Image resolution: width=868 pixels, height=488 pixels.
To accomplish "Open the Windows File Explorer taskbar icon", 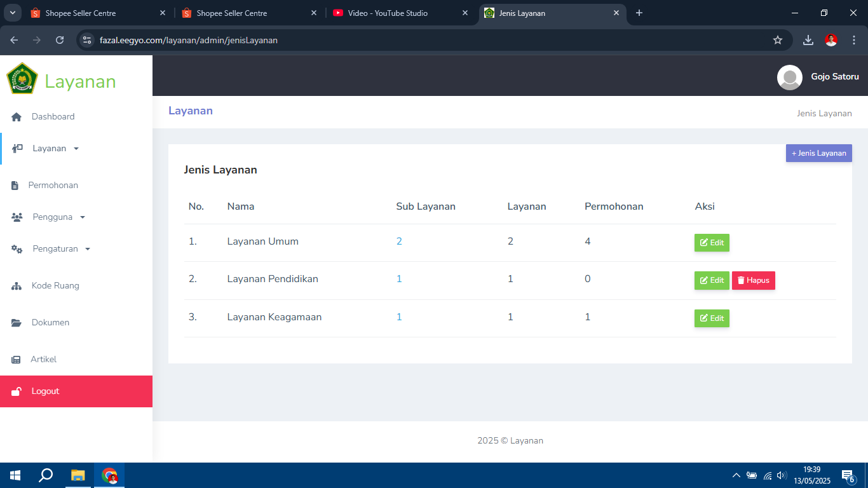I will click(78, 475).
